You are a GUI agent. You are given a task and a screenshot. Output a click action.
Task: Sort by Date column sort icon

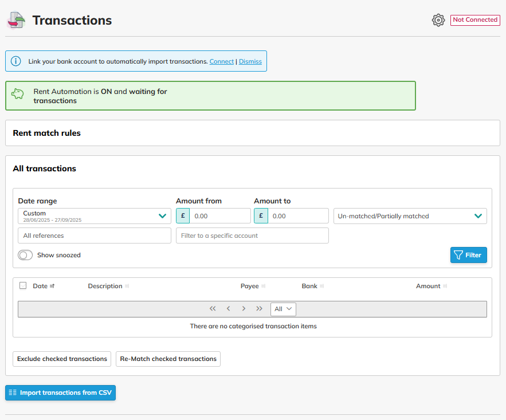coord(52,286)
